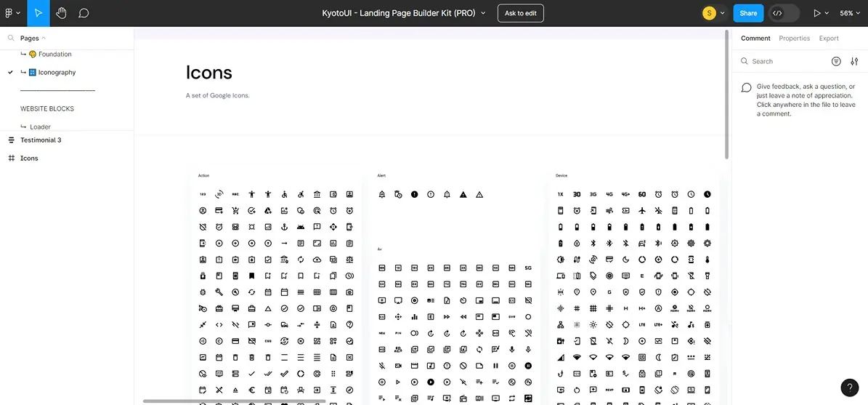Select the filled dark clock icon
This screenshot has height=405, width=868.
[707, 194]
